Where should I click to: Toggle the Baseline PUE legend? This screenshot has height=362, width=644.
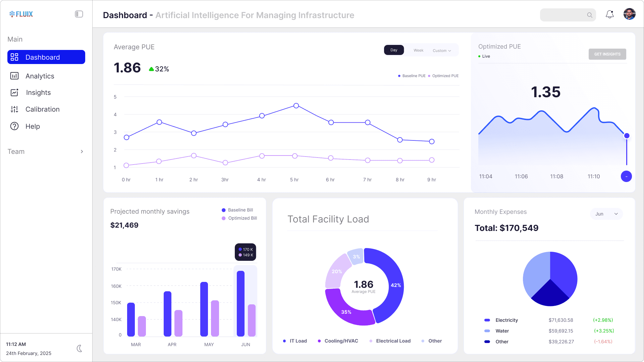pyautogui.click(x=412, y=76)
